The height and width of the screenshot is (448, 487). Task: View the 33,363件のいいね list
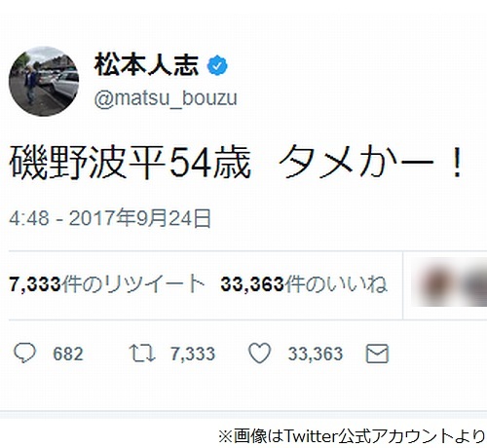point(304,284)
